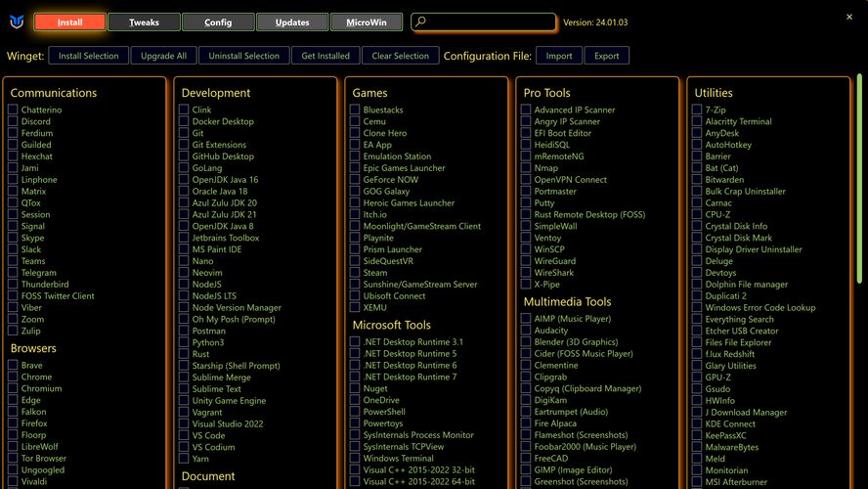Switch to the Install tab
The image size is (868, 489).
(x=69, y=22)
